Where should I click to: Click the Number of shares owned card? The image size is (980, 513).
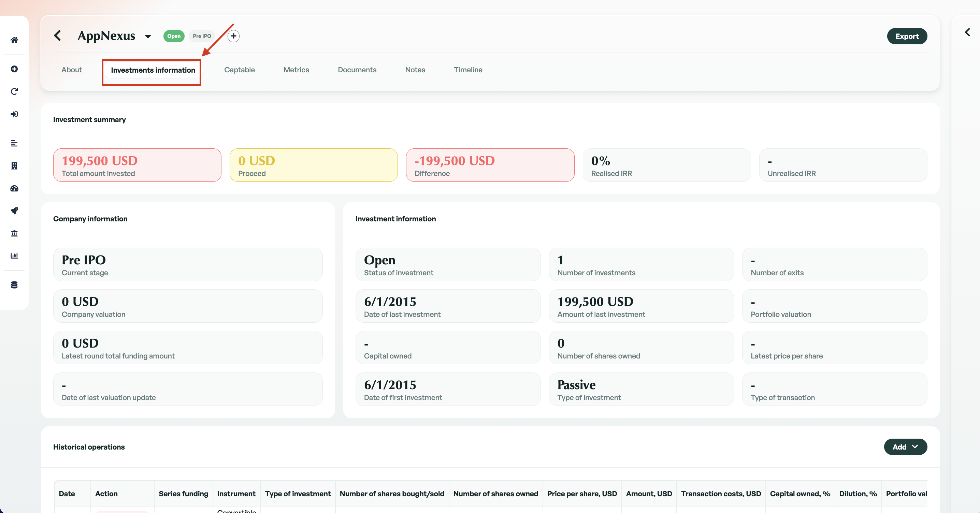pos(641,348)
